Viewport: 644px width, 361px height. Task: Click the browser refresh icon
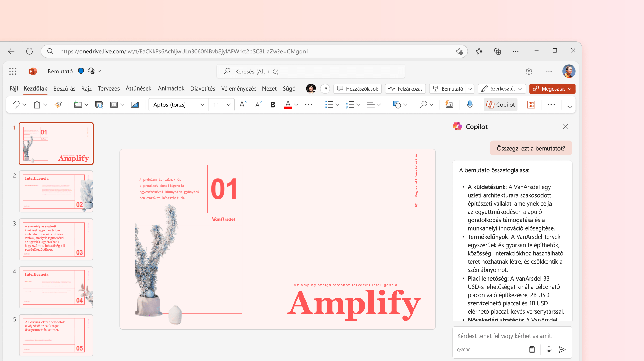point(29,51)
